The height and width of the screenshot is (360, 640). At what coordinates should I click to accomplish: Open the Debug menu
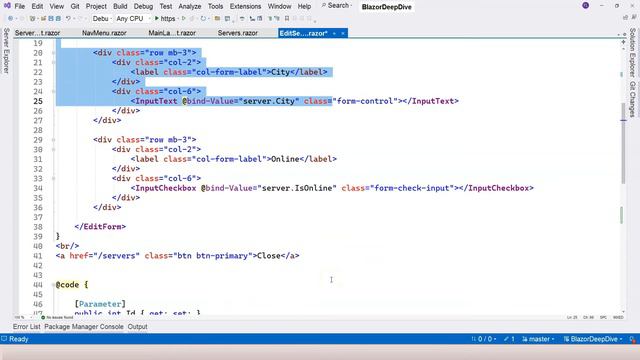pos(143,6)
